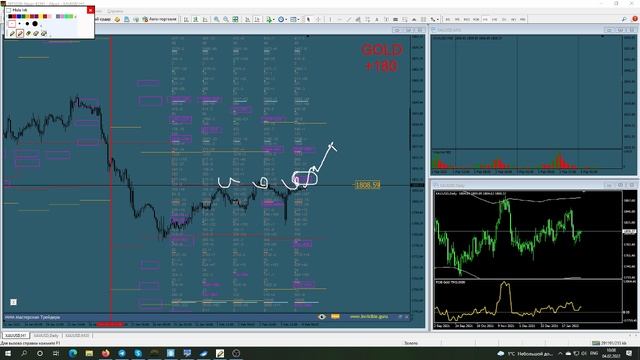The image size is (640, 360).
Task: Open the website link on chart panel
Action: coord(369,316)
